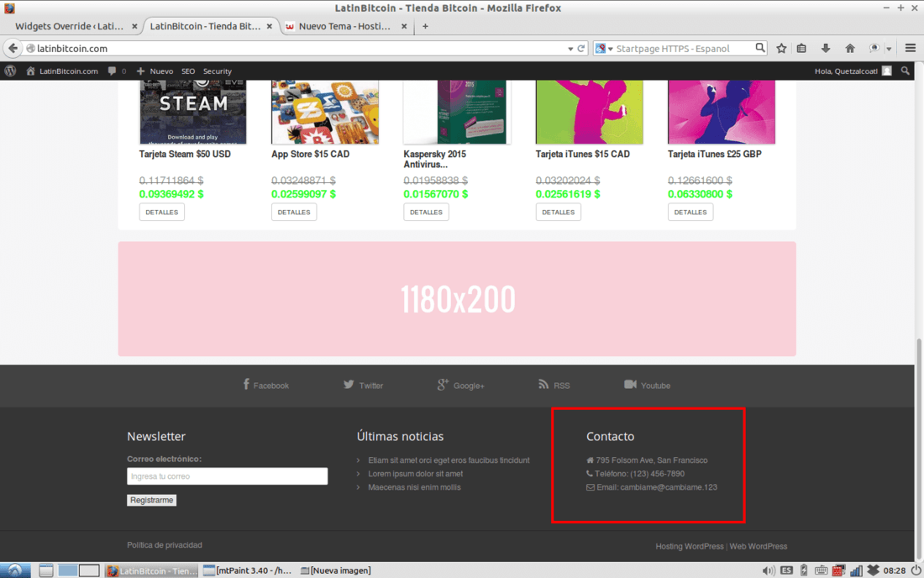Viewport: 924px width, 578px height.
Task: Bookmark this page with the star icon
Action: (781, 49)
